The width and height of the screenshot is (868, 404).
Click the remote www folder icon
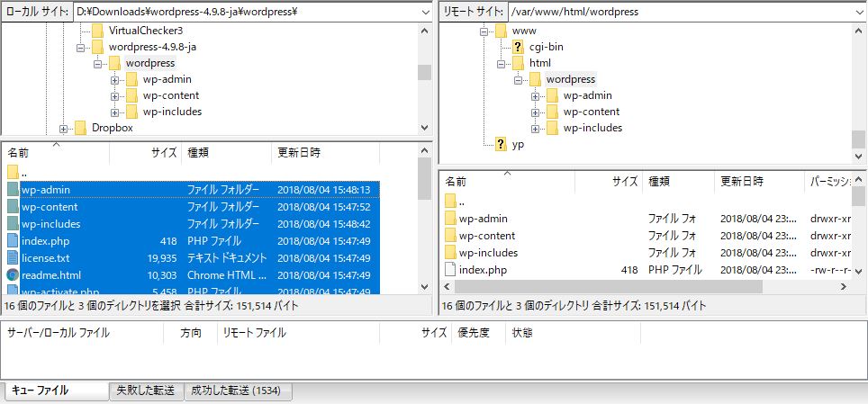pyautogui.click(x=501, y=31)
